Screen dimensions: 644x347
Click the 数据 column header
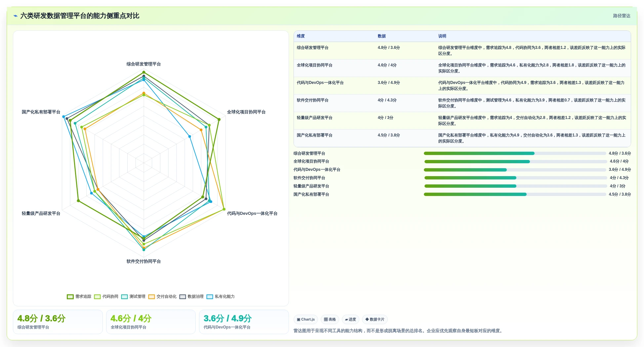point(382,36)
